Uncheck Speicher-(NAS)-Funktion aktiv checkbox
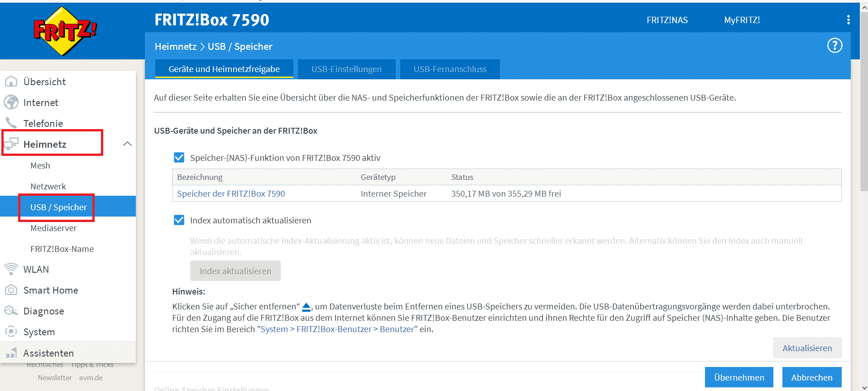The height and width of the screenshot is (391, 868). (179, 157)
